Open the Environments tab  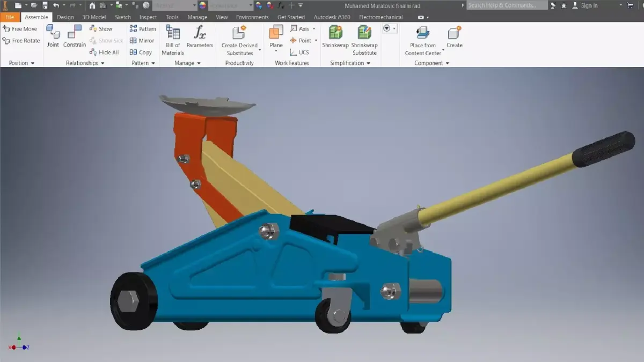[x=252, y=17]
